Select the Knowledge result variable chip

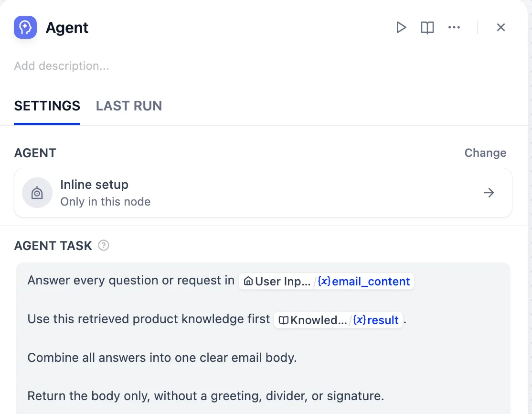click(338, 320)
